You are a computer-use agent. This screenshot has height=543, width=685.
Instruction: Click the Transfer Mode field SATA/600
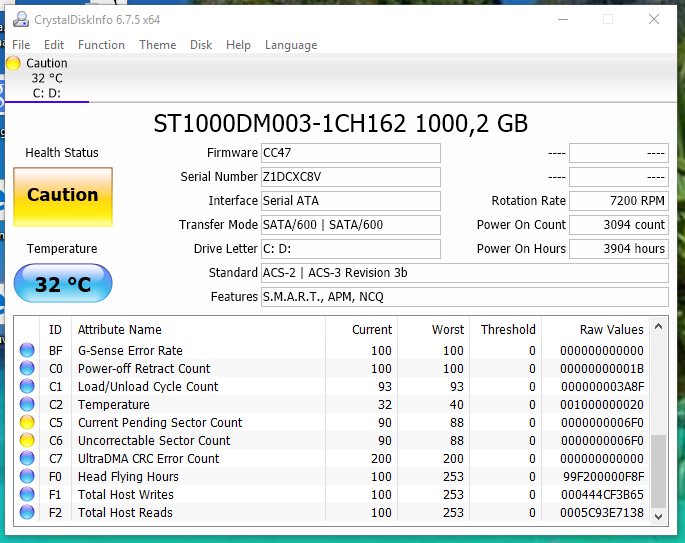pos(351,225)
